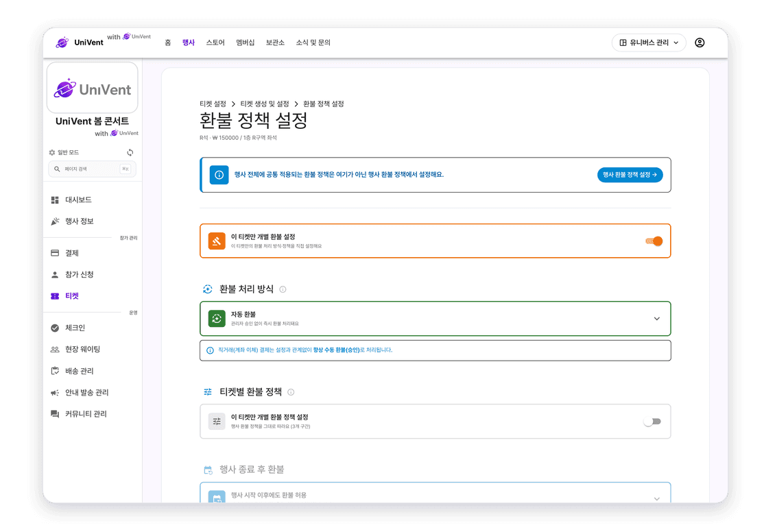This screenshot has width=775, height=532.
Task: Open 체크인 in sidebar
Action: 75,328
